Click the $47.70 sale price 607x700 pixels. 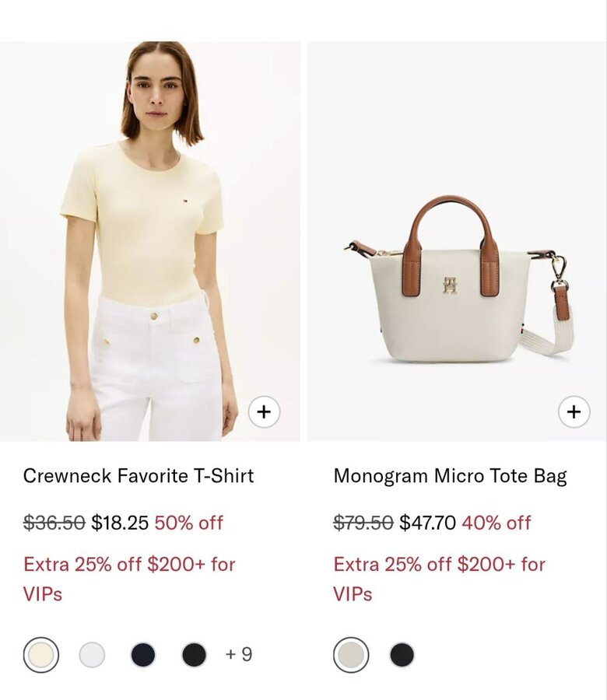tap(428, 523)
